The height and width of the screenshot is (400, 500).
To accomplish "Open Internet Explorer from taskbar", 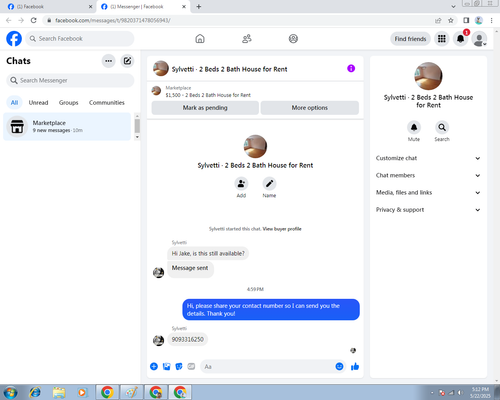I will click(x=35, y=392).
